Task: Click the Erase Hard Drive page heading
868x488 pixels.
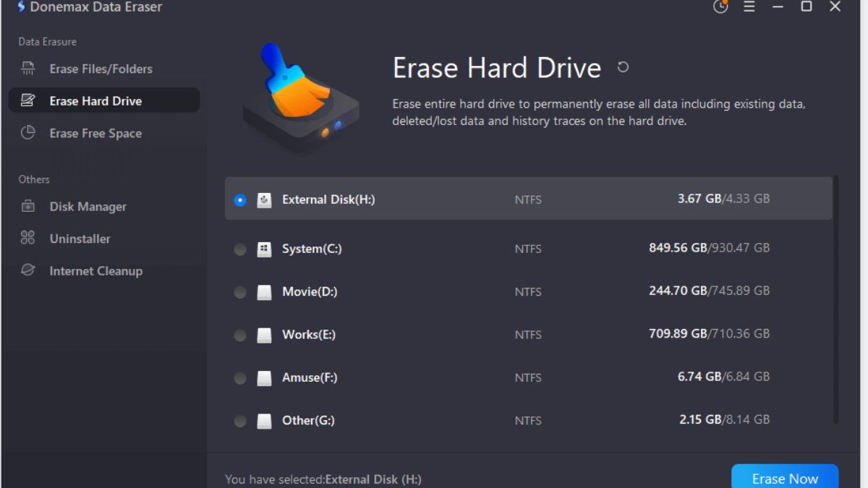Action: coord(497,68)
